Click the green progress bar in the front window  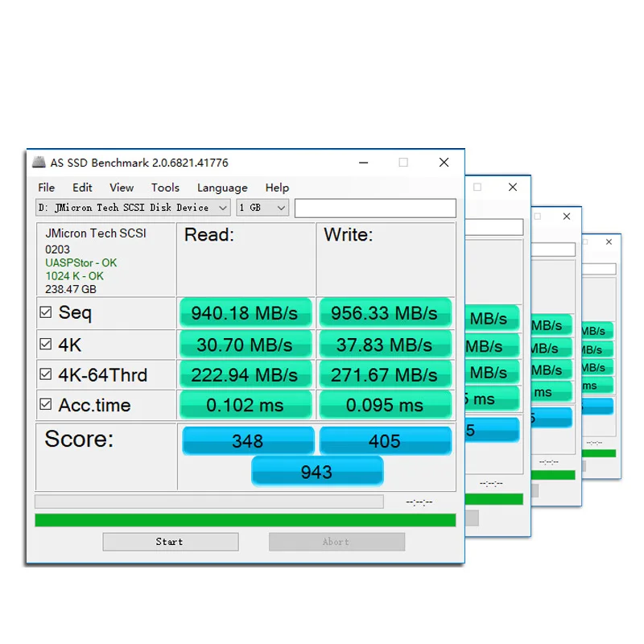[x=246, y=520]
